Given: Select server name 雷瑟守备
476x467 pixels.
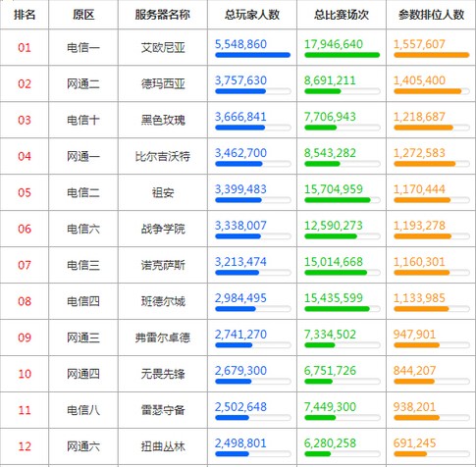Looking at the screenshot, I should [163, 411].
